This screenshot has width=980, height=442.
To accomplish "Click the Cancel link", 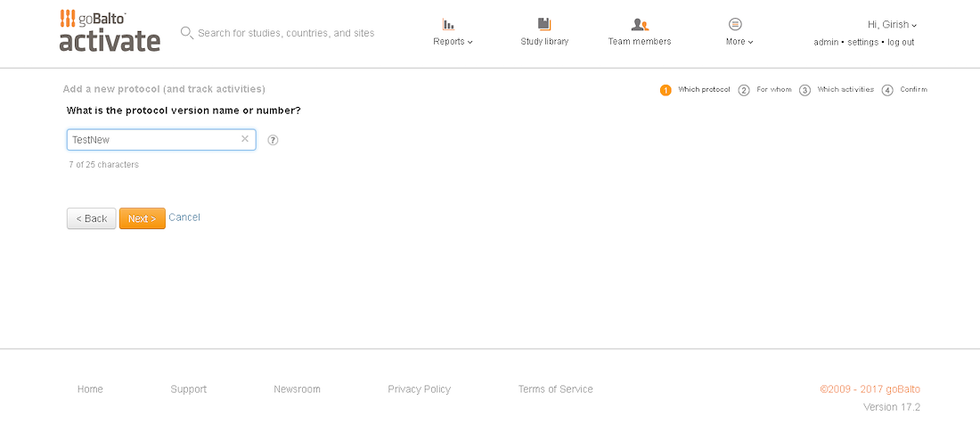I will pyautogui.click(x=184, y=217).
